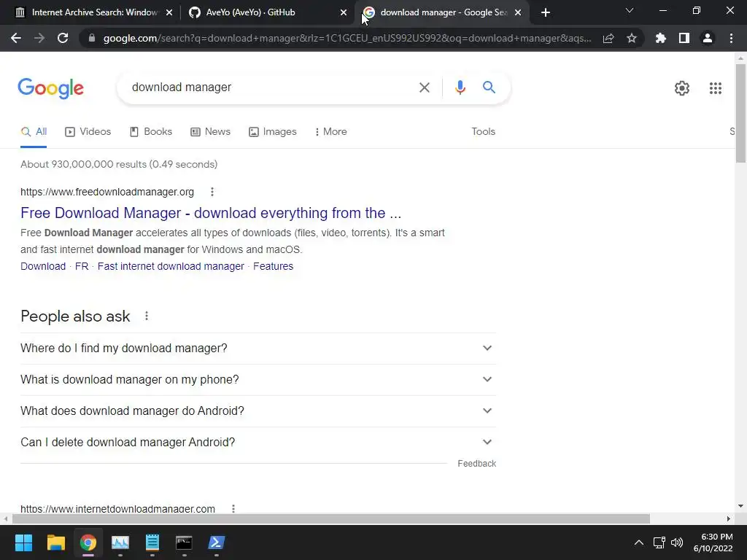
Task: Open the volume tray icon
Action: click(676, 542)
